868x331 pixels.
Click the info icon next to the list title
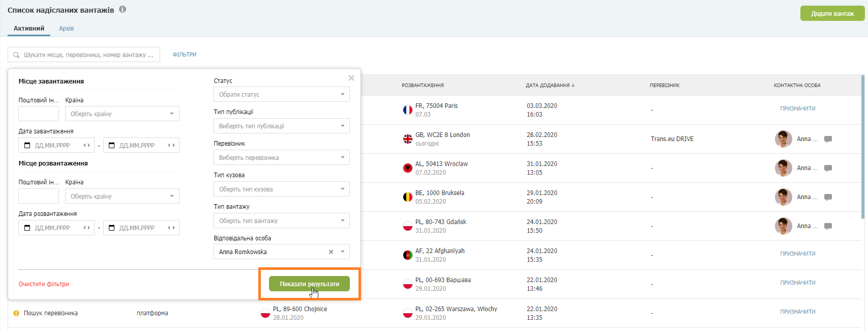point(123,9)
